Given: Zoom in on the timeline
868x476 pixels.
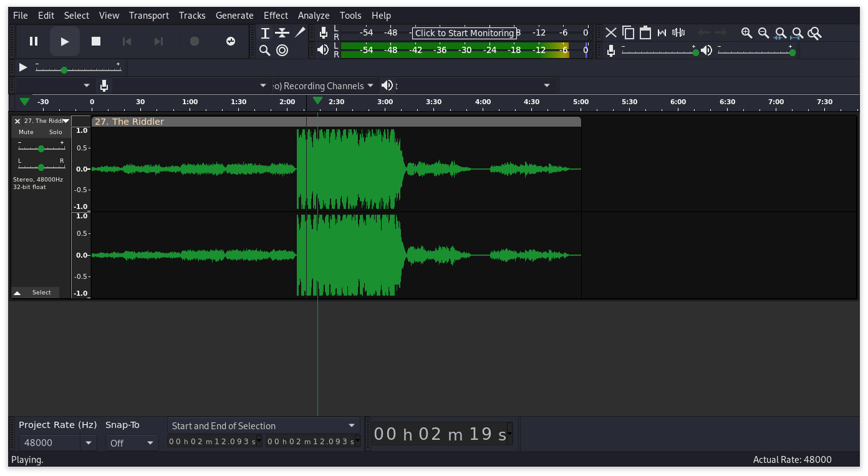Looking at the screenshot, I should [x=746, y=32].
